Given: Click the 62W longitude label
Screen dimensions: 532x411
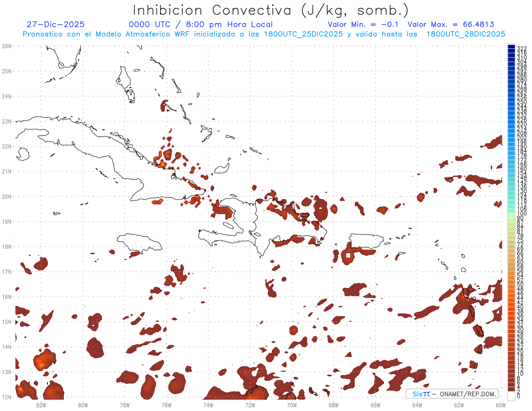Looking at the screenshot, I should pyautogui.click(x=459, y=405).
